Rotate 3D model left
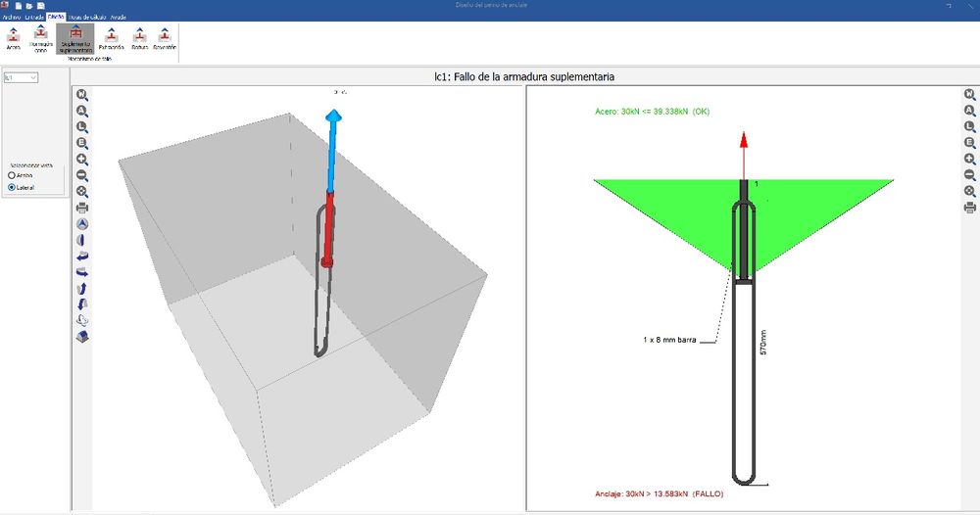Viewport: 980px width, 515px height. [x=82, y=257]
